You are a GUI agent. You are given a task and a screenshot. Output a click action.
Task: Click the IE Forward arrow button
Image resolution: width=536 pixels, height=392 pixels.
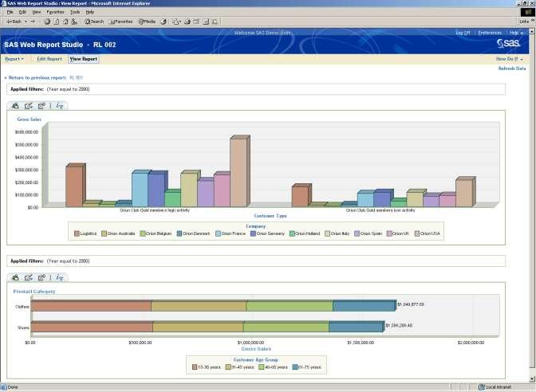click(x=33, y=22)
